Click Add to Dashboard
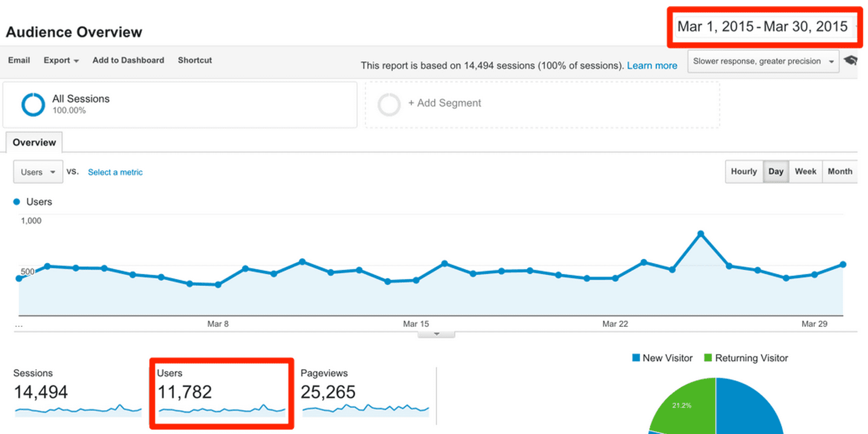 128,60
